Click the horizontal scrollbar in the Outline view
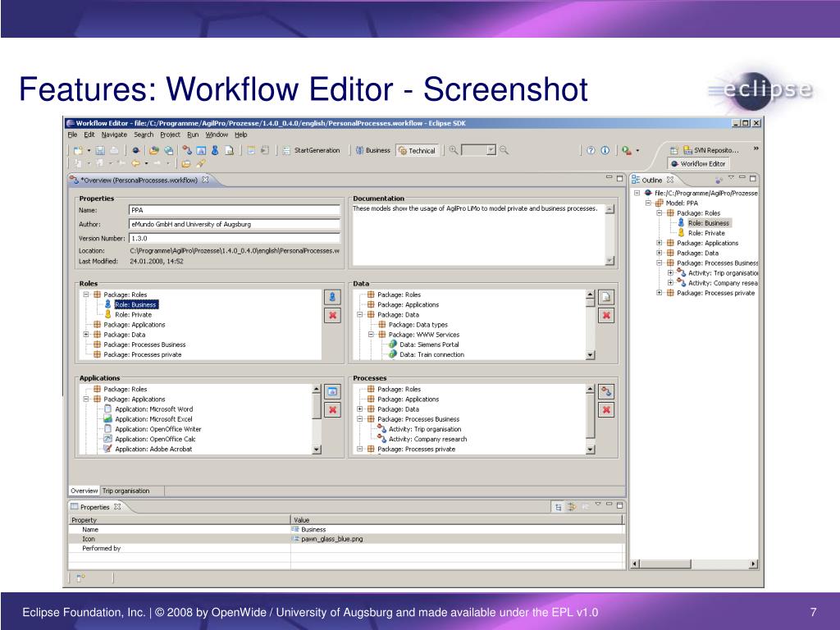840x630 pixels. point(694,564)
